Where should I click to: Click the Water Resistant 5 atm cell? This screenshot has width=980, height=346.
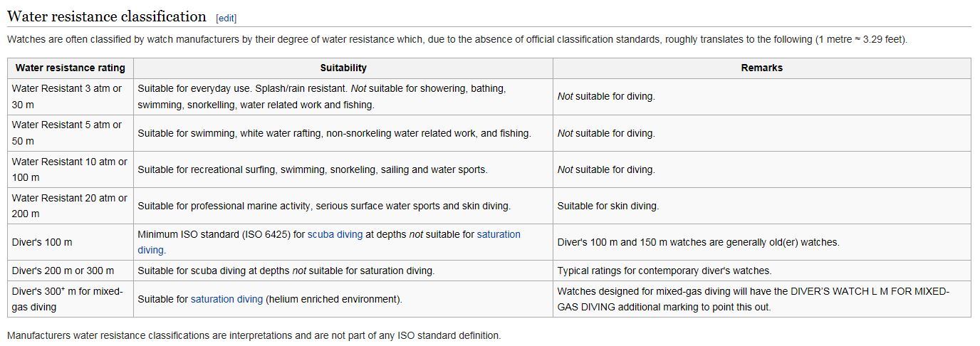point(71,133)
